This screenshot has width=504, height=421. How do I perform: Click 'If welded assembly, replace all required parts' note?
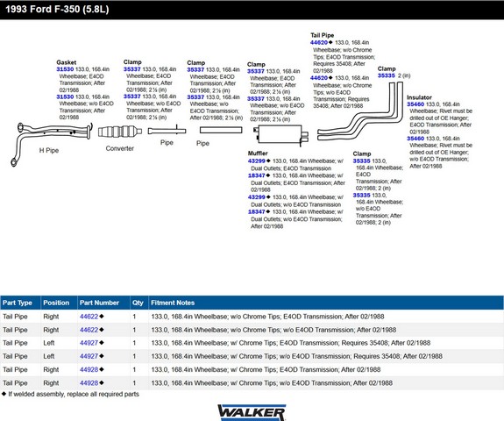74,394
